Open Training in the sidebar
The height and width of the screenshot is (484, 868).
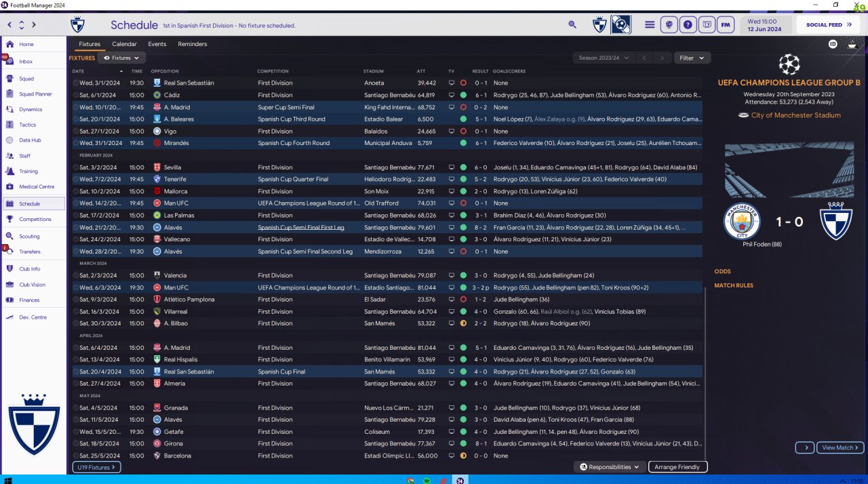pos(33,172)
